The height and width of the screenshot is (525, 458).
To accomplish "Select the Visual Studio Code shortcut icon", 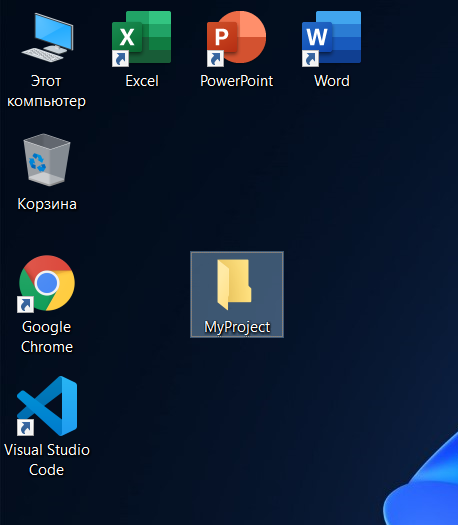I will (x=47, y=406).
